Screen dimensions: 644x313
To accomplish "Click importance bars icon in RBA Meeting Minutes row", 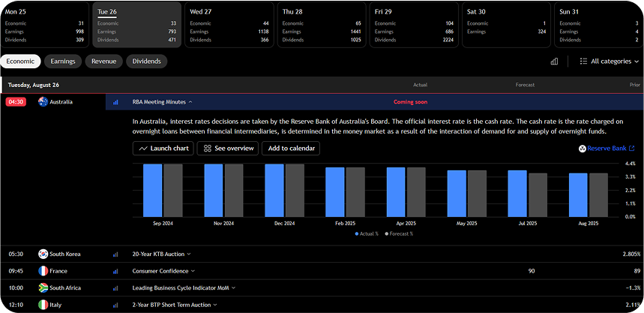I will click(x=116, y=102).
